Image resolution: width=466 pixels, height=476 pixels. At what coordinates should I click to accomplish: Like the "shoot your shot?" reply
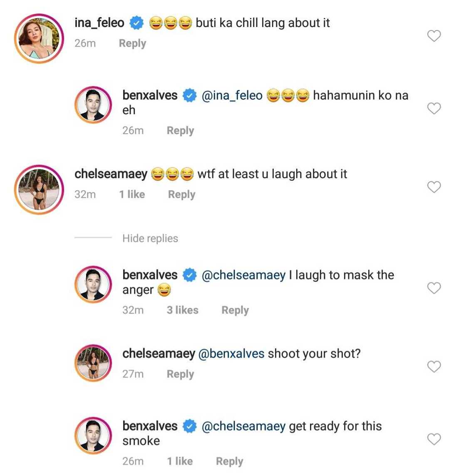point(434,367)
